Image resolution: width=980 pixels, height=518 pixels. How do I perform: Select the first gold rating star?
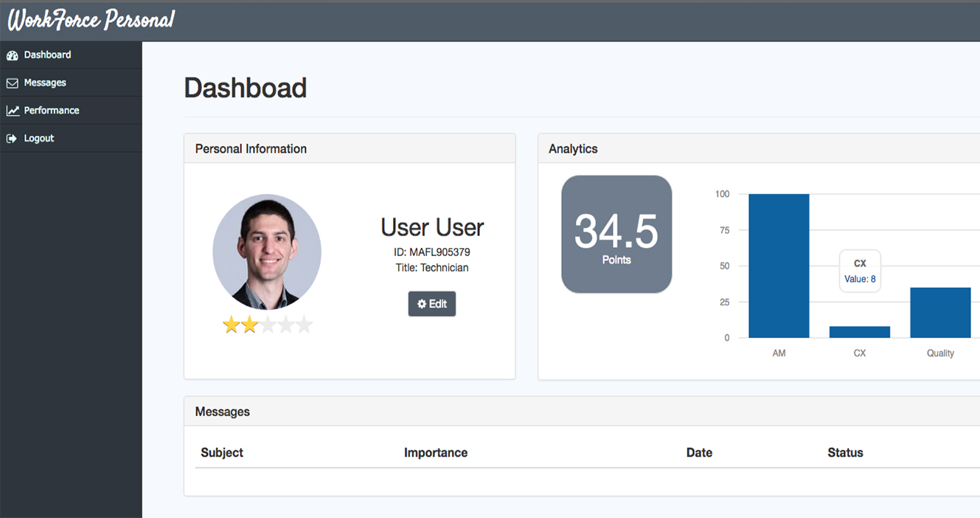click(x=232, y=325)
